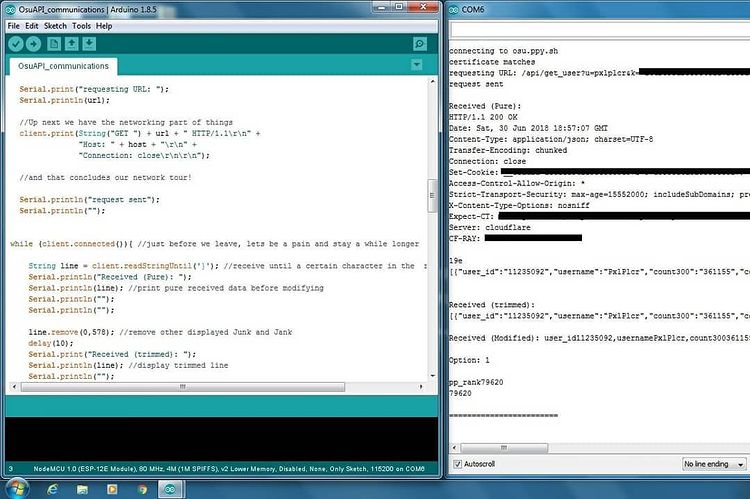Click the NodeMCU 1.0 board status bar text

pos(229,469)
